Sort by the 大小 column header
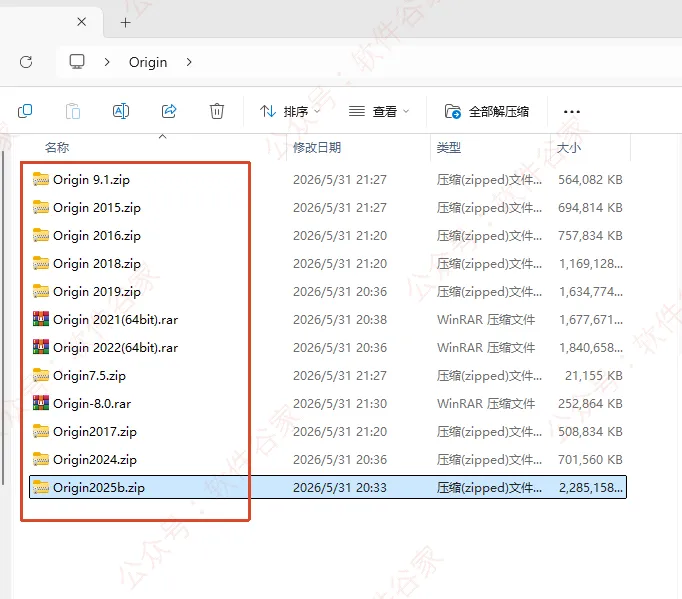This screenshot has height=599, width=682. click(x=568, y=147)
